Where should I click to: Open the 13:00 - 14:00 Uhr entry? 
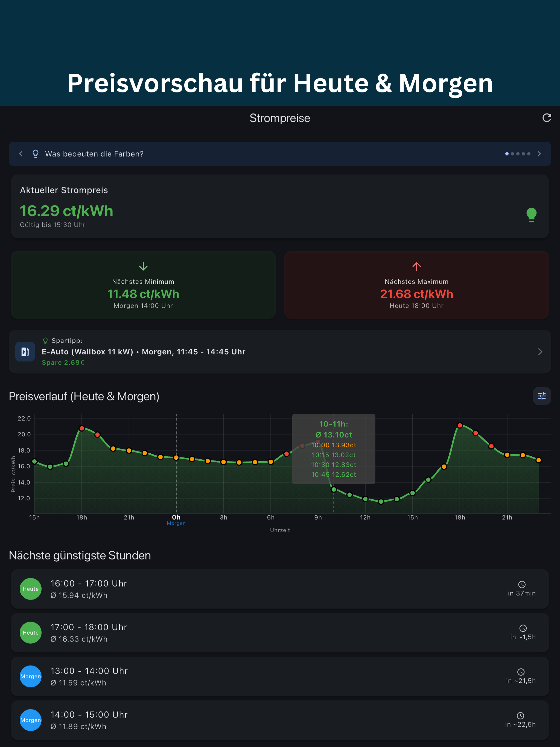pos(280,676)
